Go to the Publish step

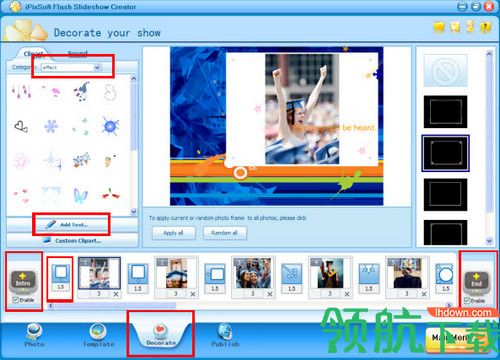(x=225, y=336)
